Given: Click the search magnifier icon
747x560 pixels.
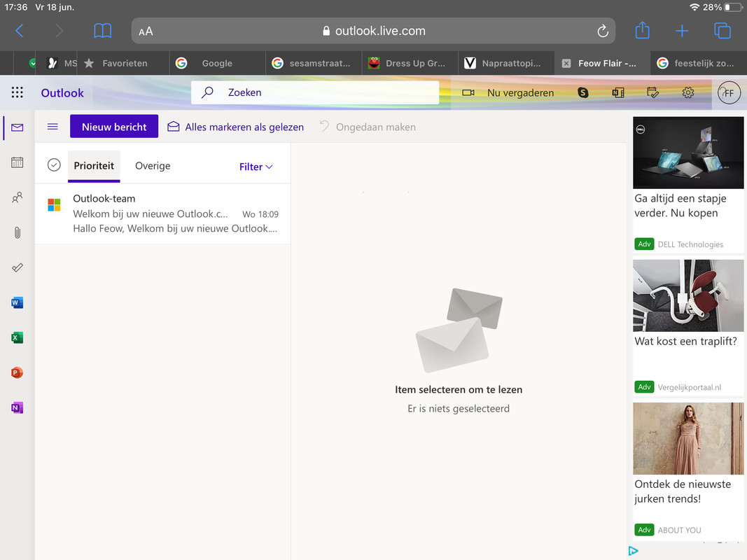Looking at the screenshot, I should point(207,92).
